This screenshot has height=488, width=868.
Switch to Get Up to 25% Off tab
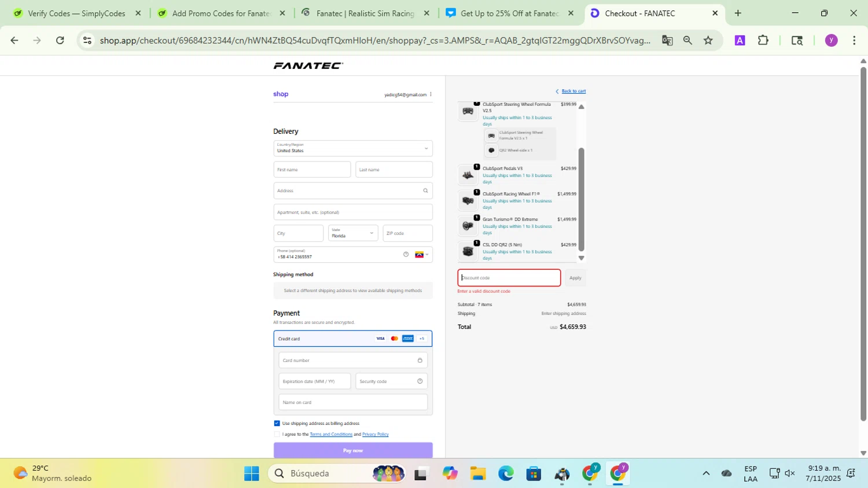[x=510, y=13]
